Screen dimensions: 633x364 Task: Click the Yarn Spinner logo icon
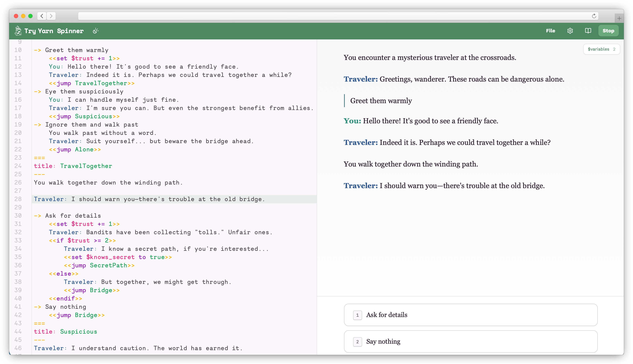[x=18, y=31]
